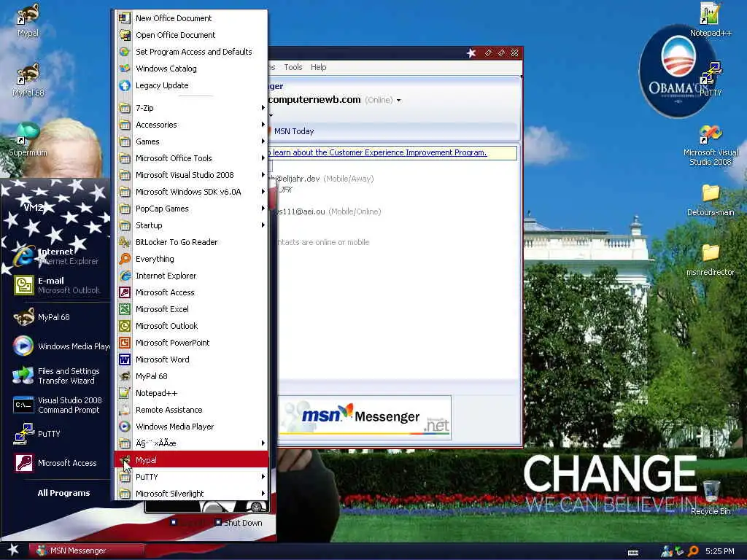747x560 pixels.
Task: Expand the Startup submenu
Action: (x=192, y=225)
